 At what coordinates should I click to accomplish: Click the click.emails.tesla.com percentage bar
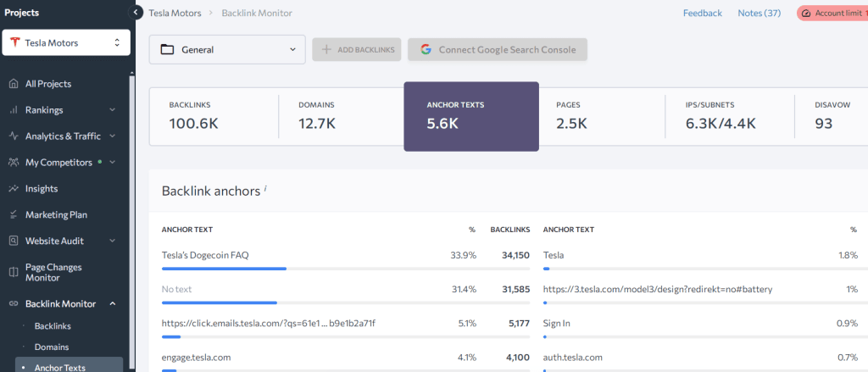pos(346,336)
